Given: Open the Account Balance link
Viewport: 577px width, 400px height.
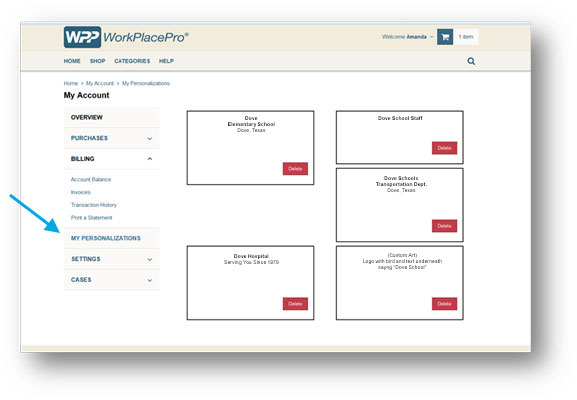Looking at the screenshot, I should (x=91, y=180).
